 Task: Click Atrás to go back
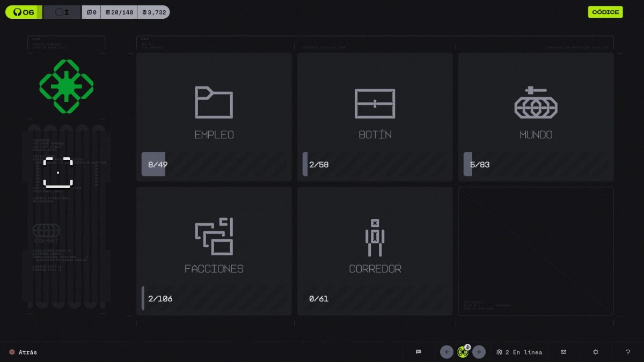[23, 352]
